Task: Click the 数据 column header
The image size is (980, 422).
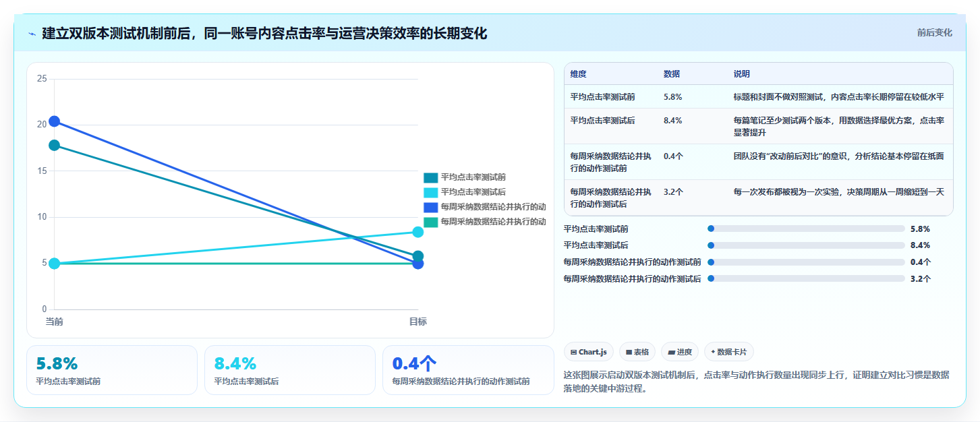Action: [x=672, y=74]
